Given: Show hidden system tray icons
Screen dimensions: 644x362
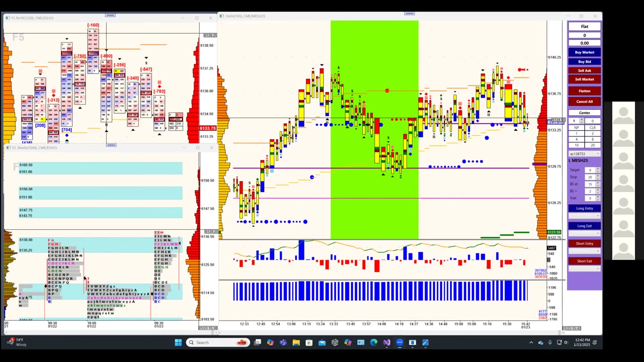Looking at the screenshot, I should [531, 342].
